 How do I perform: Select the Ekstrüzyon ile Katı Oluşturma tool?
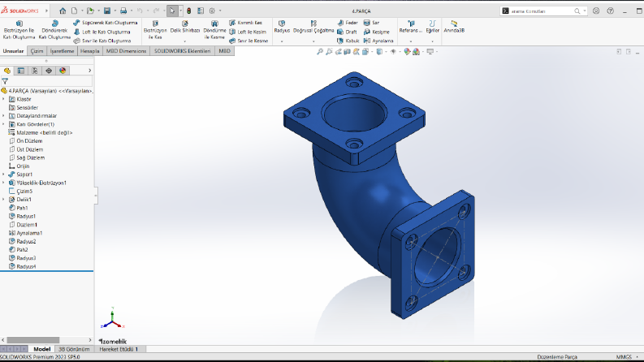coord(19,30)
